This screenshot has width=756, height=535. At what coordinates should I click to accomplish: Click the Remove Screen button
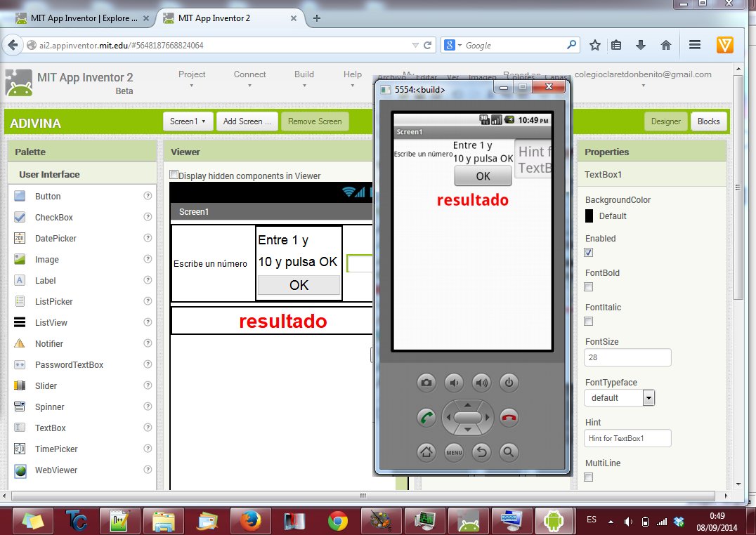pyautogui.click(x=315, y=121)
